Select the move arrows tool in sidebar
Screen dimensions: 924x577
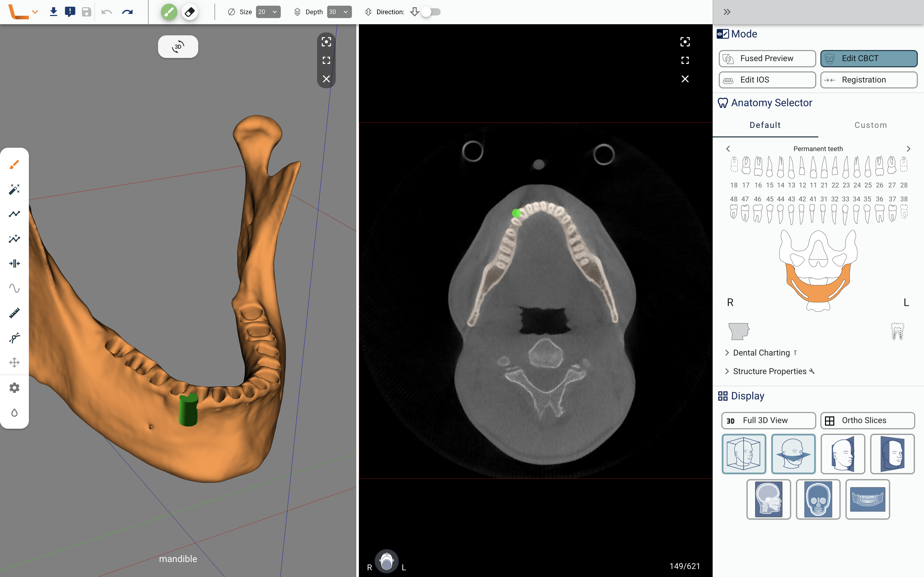(x=14, y=362)
